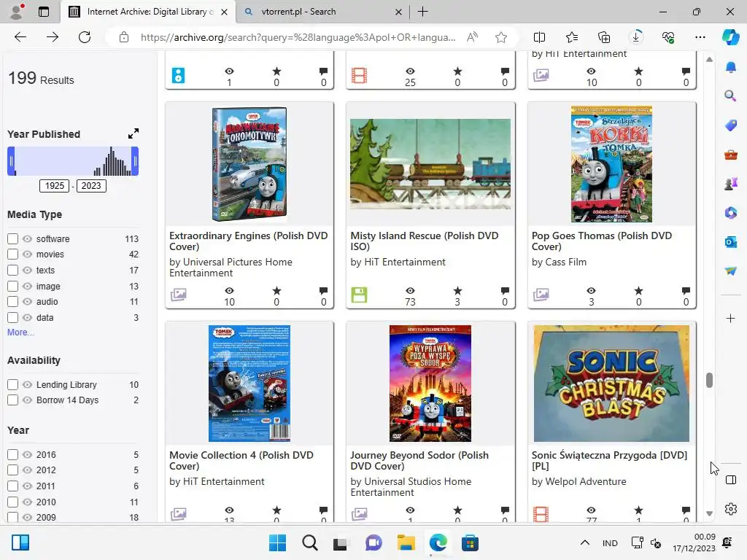Viewport: 747px width, 560px height.
Task: Switch to Internet Archive tab
Action: [149, 12]
